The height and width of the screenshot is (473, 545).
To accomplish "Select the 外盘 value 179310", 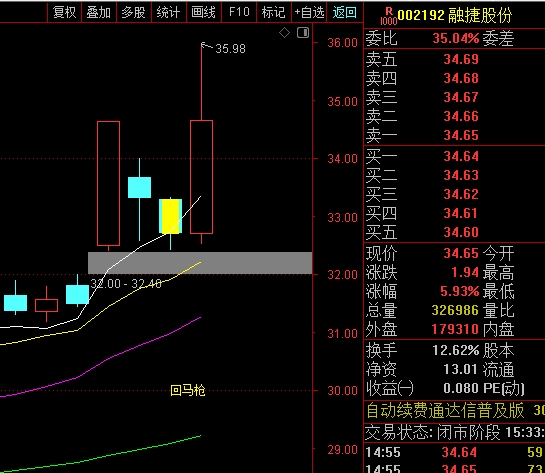I will point(455,329).
